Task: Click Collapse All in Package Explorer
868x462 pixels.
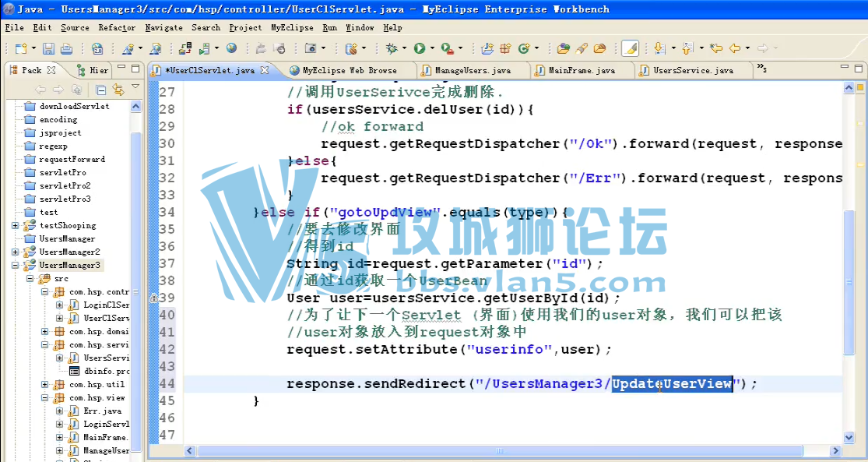Action: (x=100, y=89)
